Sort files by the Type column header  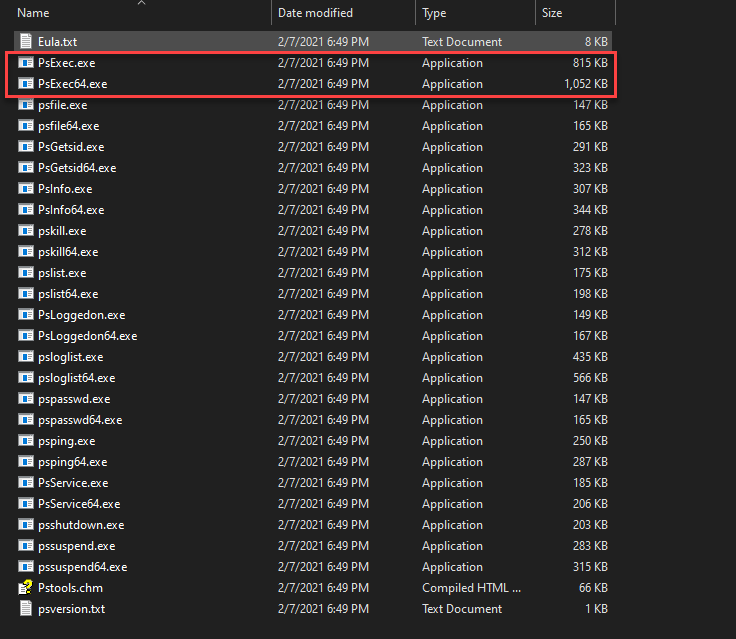pyautogui.click(x=434, y=13)
